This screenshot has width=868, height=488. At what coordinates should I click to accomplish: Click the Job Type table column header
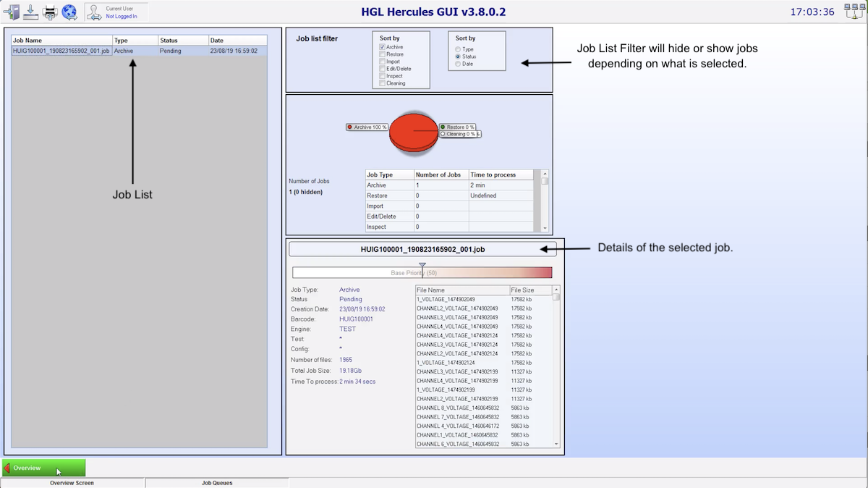[x=389, y=174]
